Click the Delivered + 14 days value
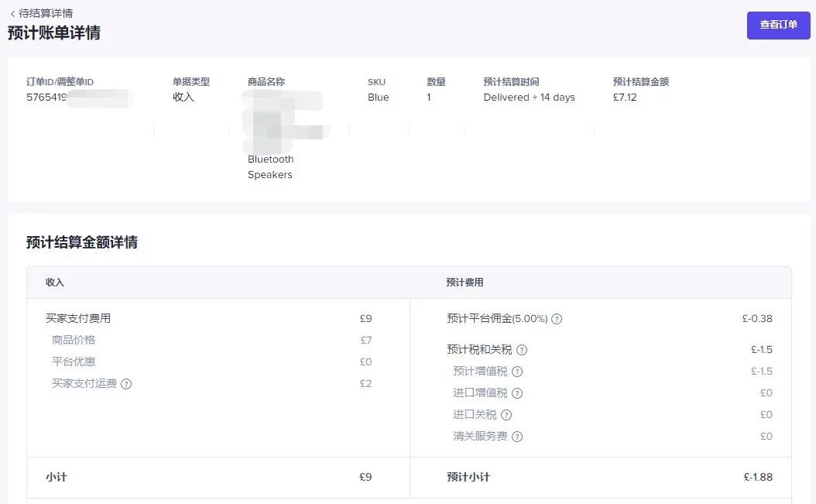Image resolution: width=816 pixels, height=504 pixels. [x=530, y=98]
